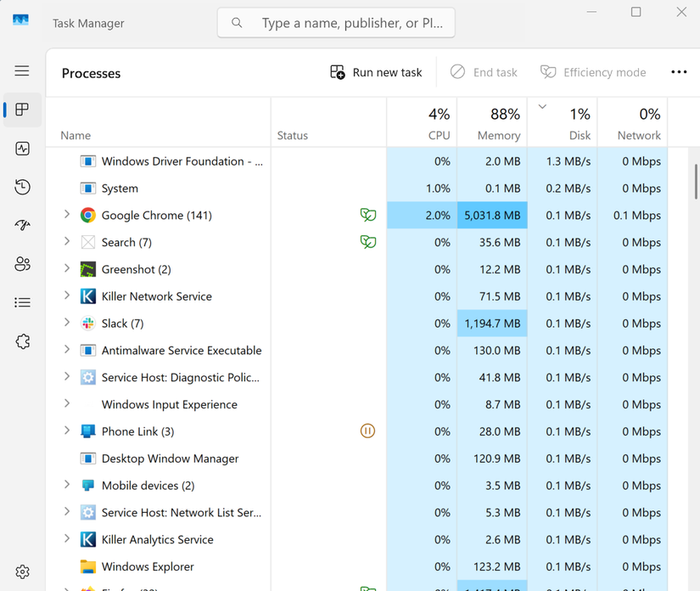Click the leaf status icon beside Search
This screenshot has width=700, height=591.
[367, 242]
